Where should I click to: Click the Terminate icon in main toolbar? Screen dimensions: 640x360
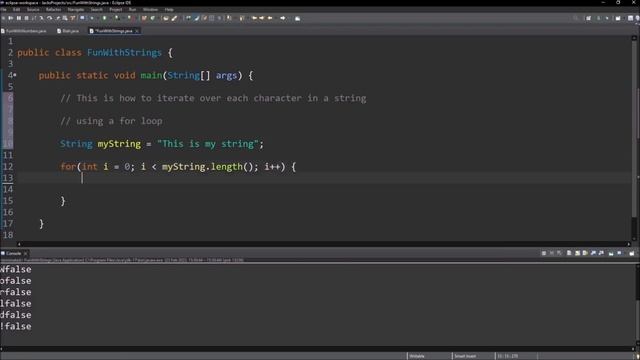[26, 18]
